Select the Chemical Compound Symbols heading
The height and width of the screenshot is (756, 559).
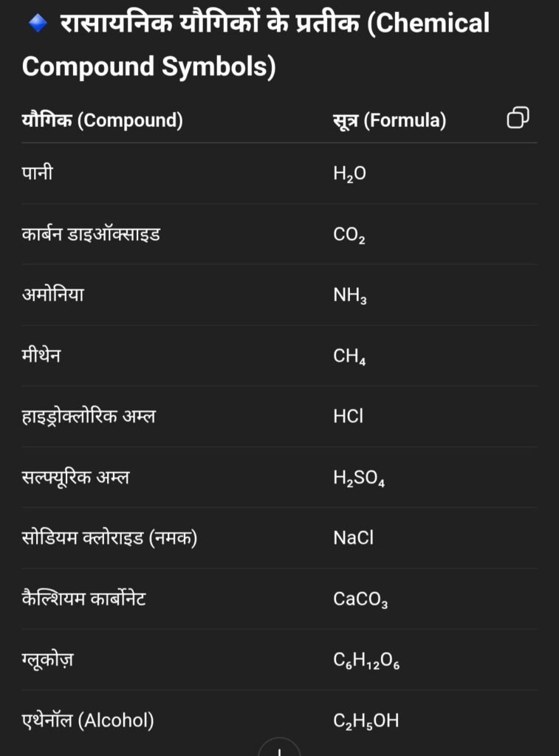256,44
